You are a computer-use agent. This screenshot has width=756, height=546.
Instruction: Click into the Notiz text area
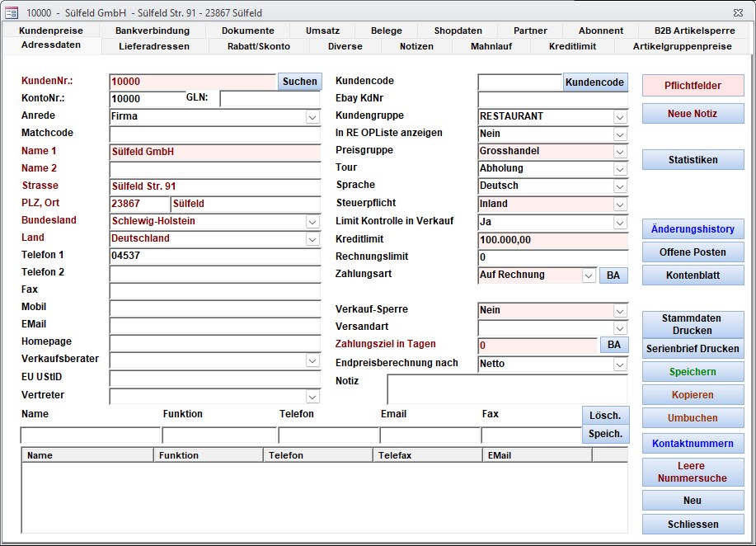point(506,389)
